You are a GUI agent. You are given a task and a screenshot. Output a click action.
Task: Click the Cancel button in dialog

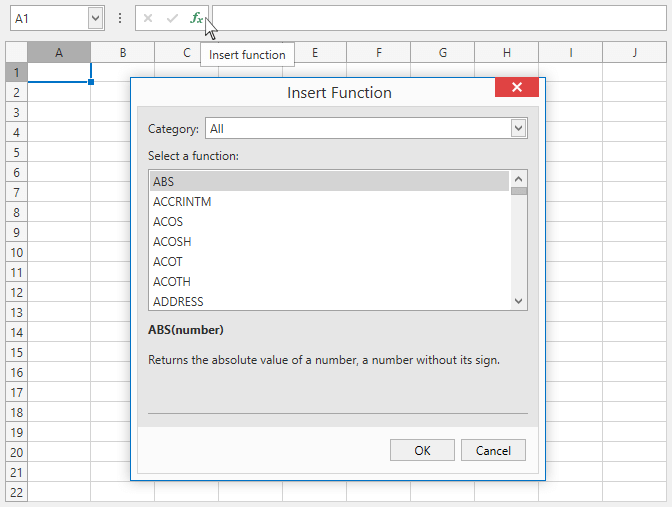(x=493, y=450)
